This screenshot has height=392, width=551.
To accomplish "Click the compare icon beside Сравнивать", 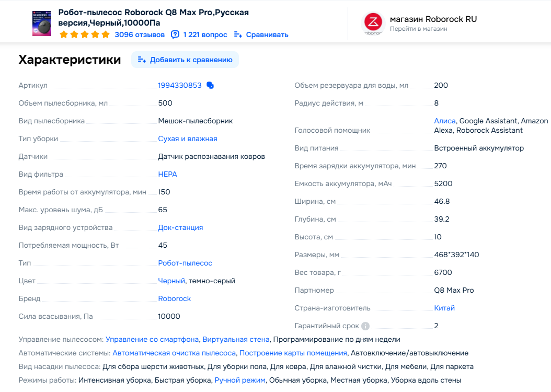I will point(238,35).
